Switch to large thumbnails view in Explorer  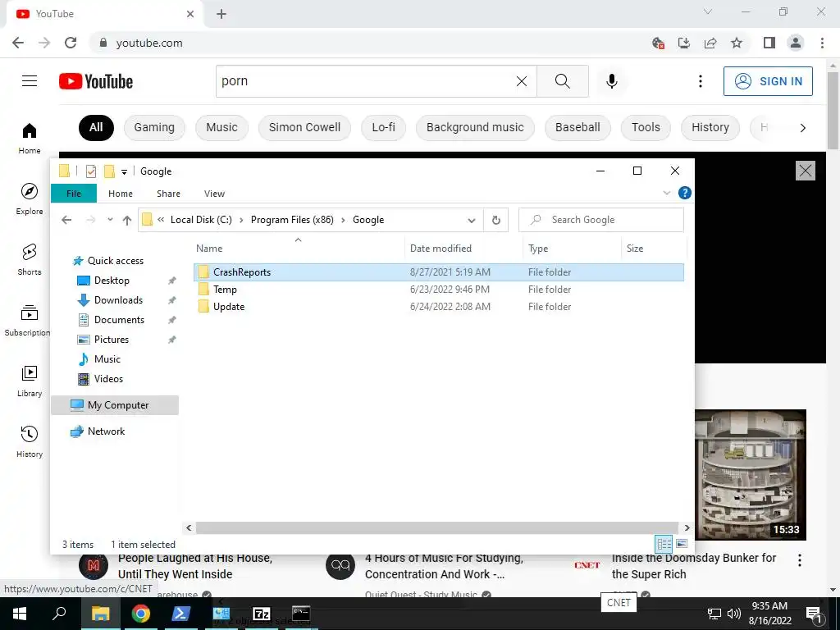(682, 545)
